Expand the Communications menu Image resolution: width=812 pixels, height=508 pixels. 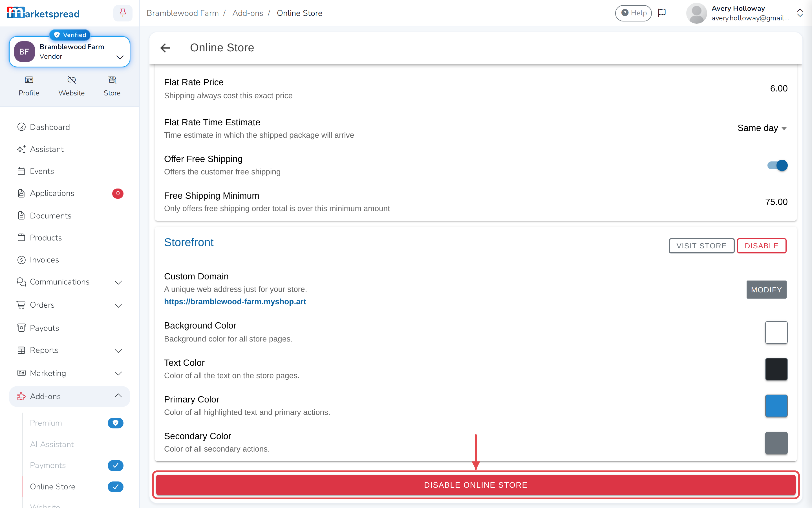pos(70,282)
